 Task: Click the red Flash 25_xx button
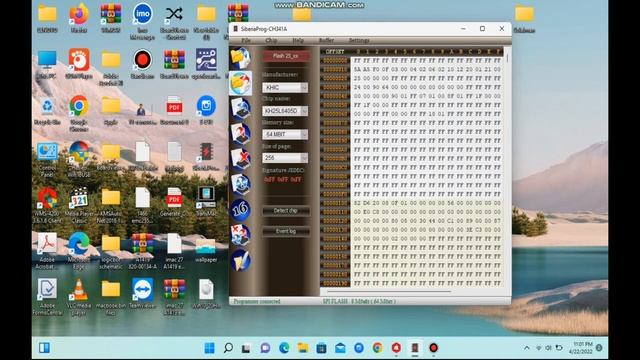[286, 56]
